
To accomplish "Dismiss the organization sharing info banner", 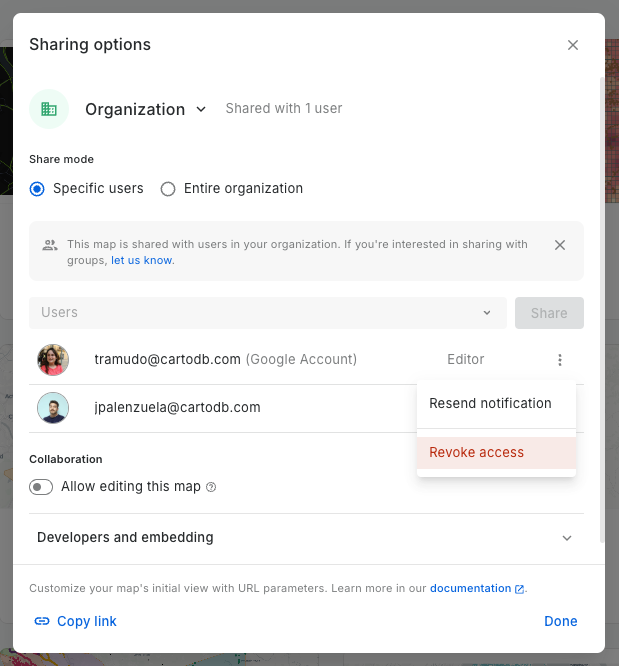I will click(560, 245).
